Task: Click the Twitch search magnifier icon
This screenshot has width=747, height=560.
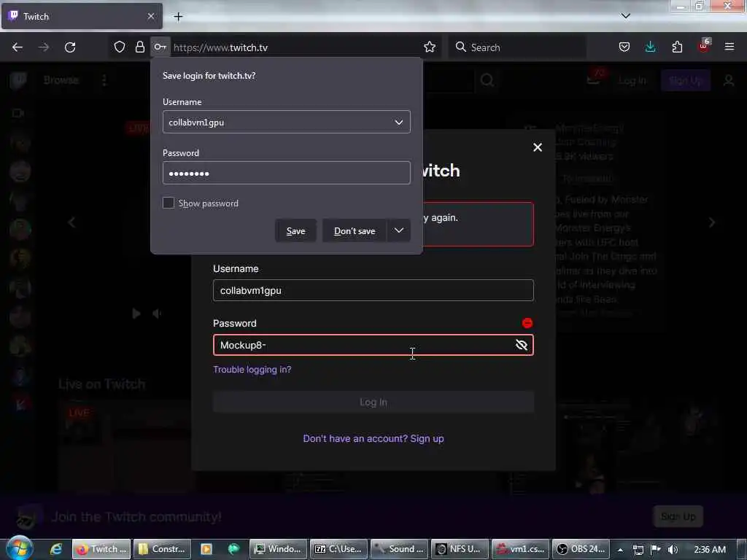Action: 487,80
